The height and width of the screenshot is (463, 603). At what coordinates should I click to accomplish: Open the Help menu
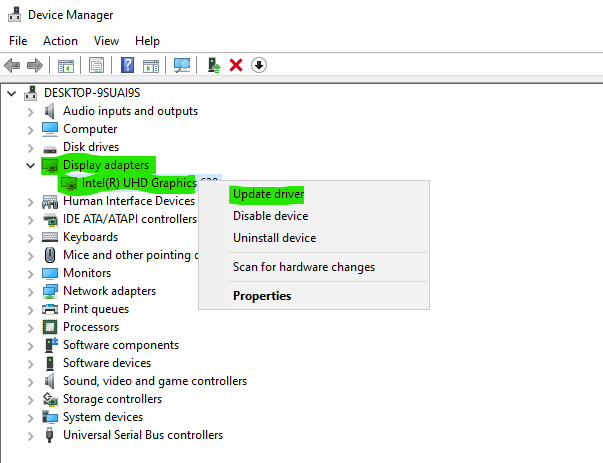147,41
